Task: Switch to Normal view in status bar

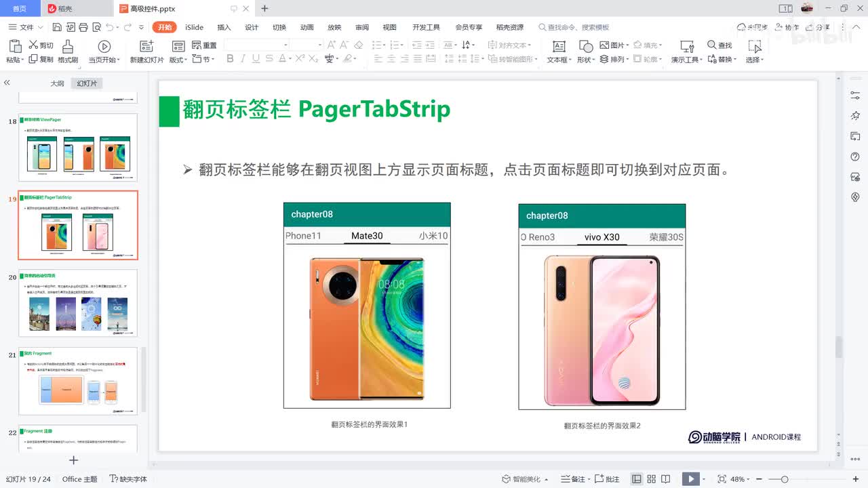Action: coord(636,479)
